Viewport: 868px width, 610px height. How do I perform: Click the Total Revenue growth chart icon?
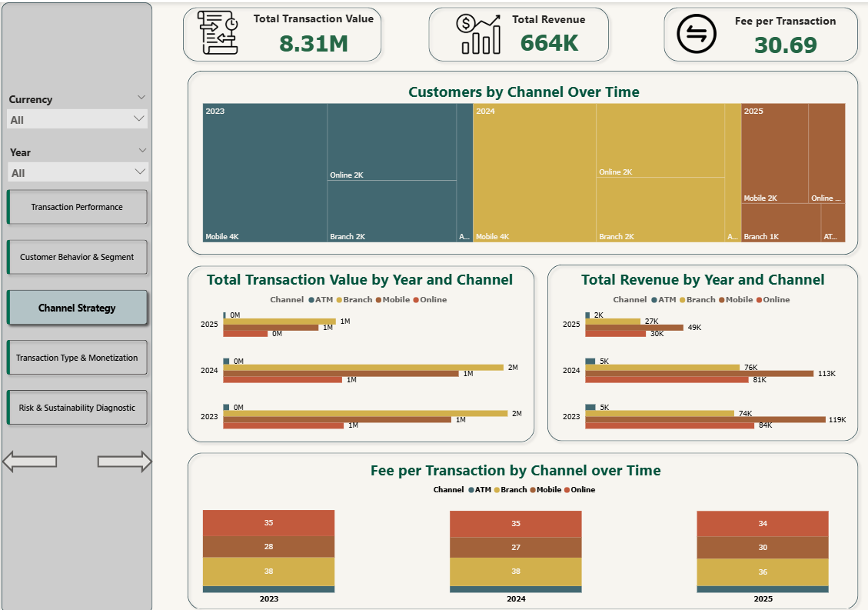(x=478, y=35)
